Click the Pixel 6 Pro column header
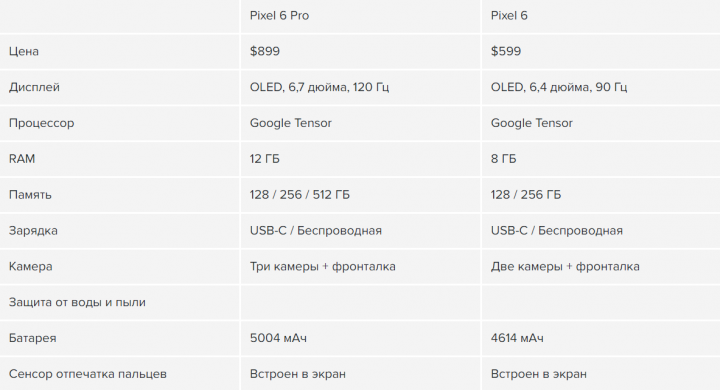 279,16
